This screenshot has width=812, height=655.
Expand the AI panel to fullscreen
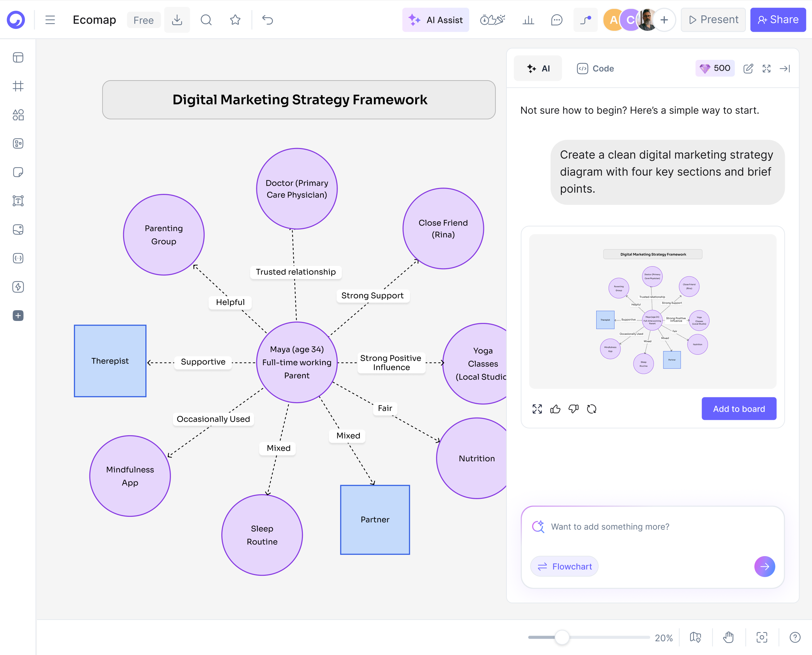click(766, 68)
